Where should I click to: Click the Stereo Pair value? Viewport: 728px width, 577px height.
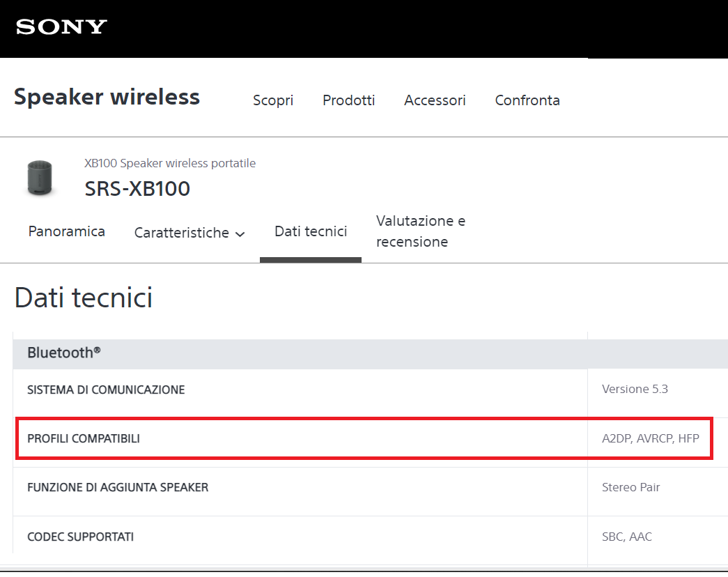click(630, 487)
